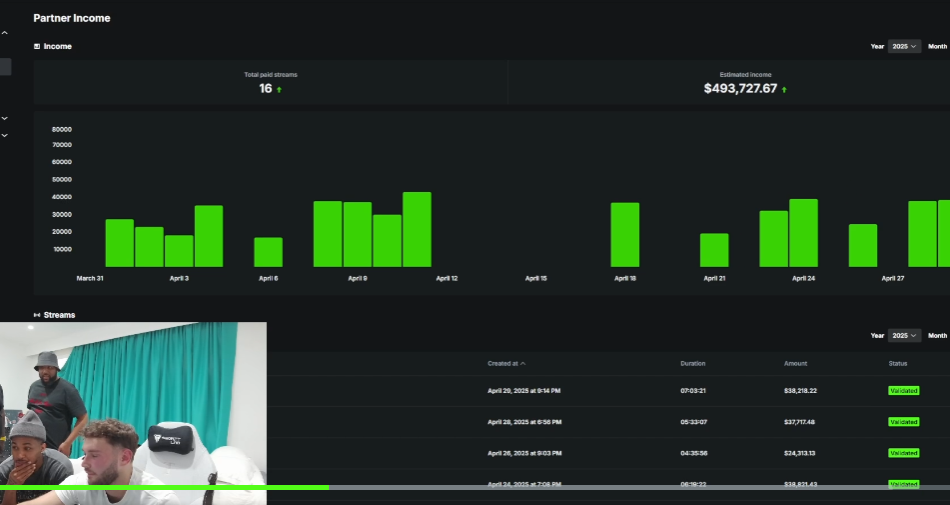This screenshot has height=505, width=950.
Task: Click green up arrow beside estimated income
Action: click(784, 90)
